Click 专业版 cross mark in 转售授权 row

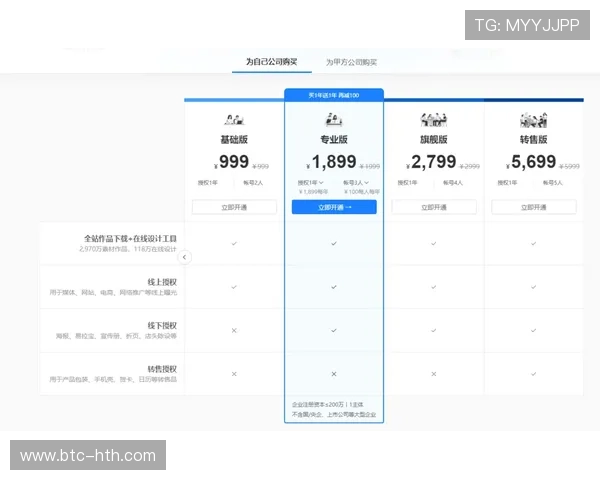click(x=334, y=374)
